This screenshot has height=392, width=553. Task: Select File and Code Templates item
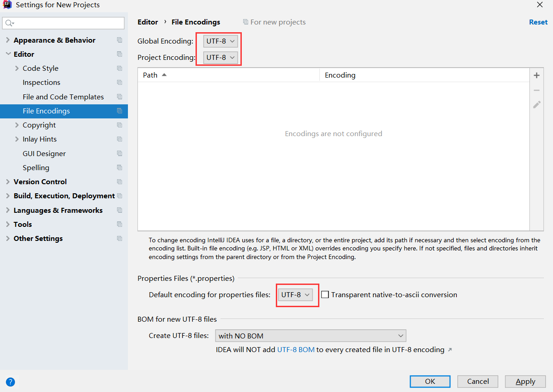click(x=63, y=97)
